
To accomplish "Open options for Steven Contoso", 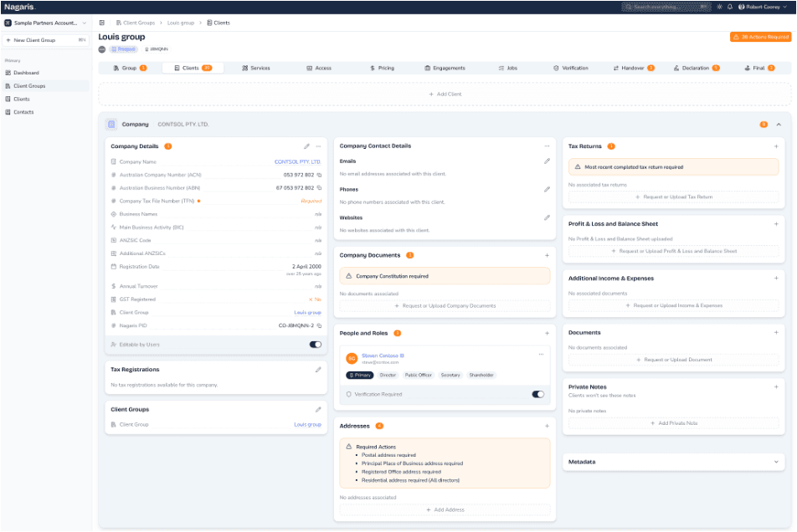I will click(541, 354).
